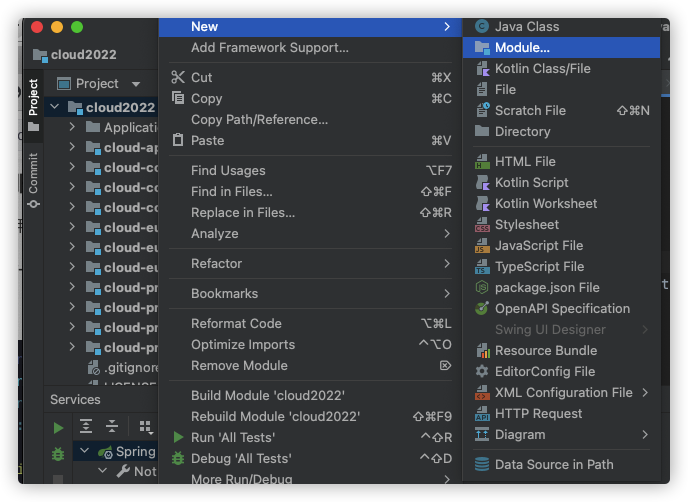This screenshot has width=688, height=502.
Task: Collapse the Not... node in Services
Action: click(x=103, y=471)
